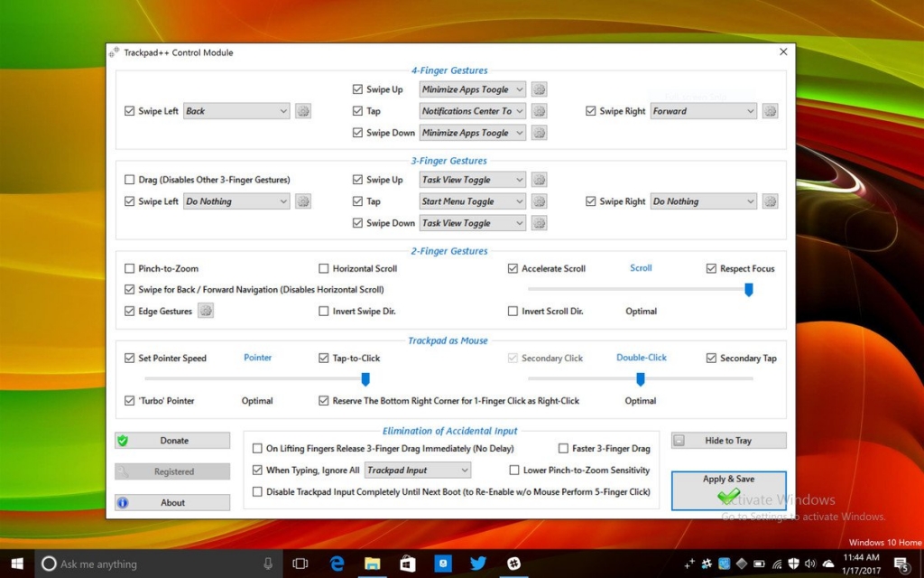Open settings gear for 4-finger Swipe Up
Image resolution: width=924 pixels, height=578 pixels.
click(x=539, y=89)
